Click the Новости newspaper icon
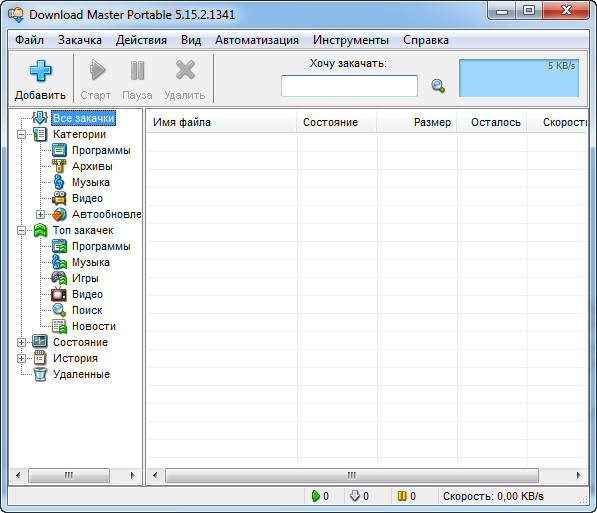 [x=59, y=326]
